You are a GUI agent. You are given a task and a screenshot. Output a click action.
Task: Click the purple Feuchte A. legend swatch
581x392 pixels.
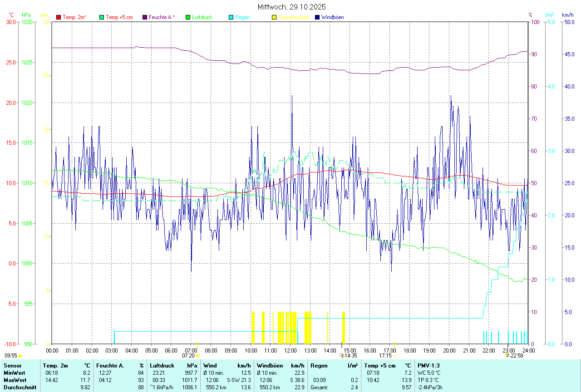pyautogui.click(x=145, y=17)
